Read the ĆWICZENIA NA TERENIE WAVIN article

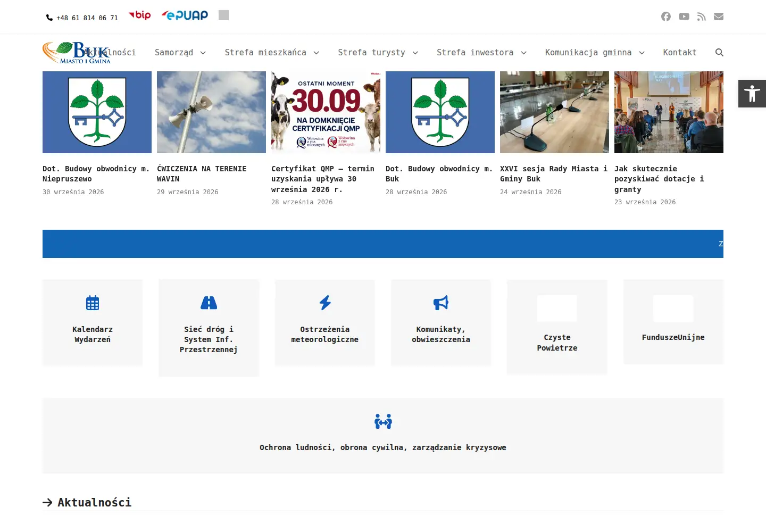coord(202,174)
